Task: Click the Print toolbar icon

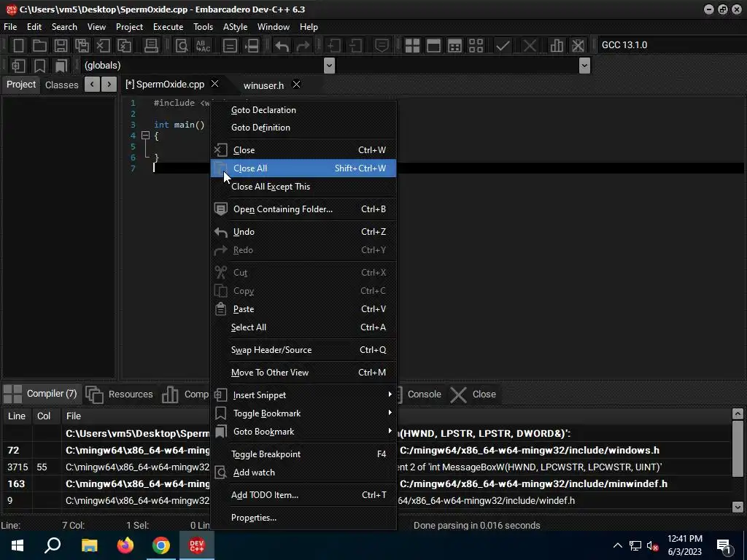Action: 151,45
